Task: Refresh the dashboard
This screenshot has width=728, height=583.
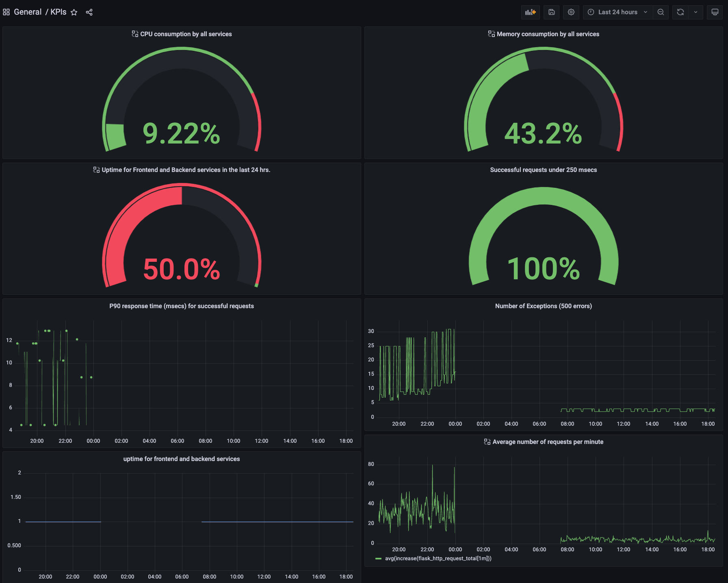Action: point(680,12)
